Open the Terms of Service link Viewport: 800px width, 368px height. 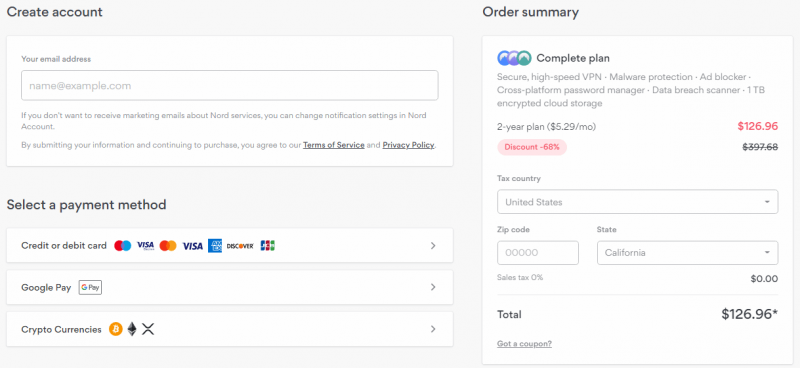pyautogui.click(x=334, y=145)
